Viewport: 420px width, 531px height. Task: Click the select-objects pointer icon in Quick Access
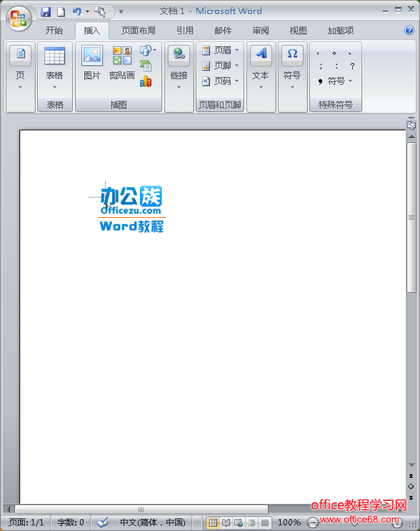tap(100, 12)
